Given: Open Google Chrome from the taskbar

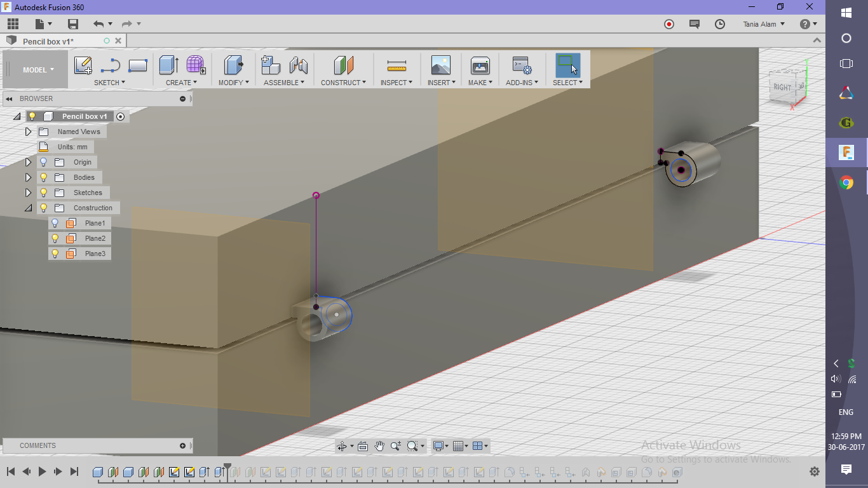Looking at the screenshot, I should pyautogui.click(x=846, y=183).
